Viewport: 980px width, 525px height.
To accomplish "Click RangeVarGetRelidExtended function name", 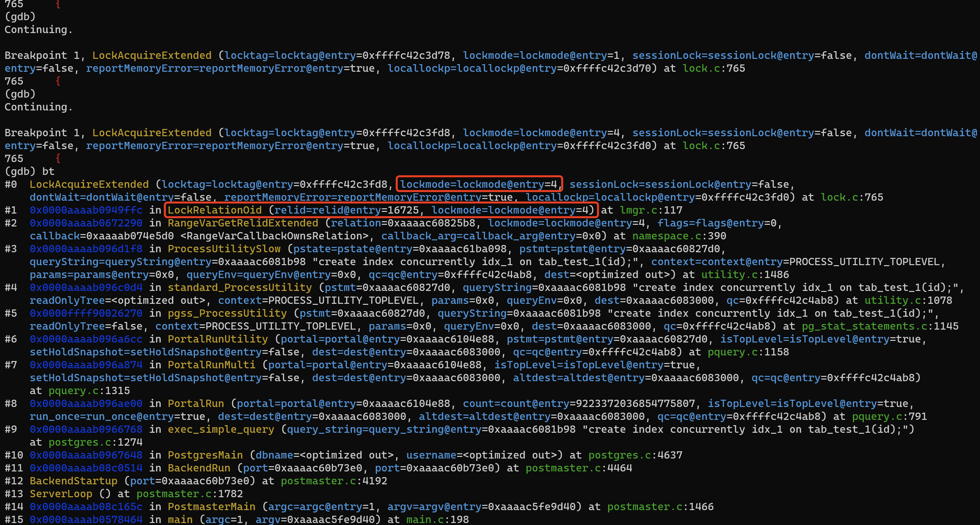I will (243, 223).
